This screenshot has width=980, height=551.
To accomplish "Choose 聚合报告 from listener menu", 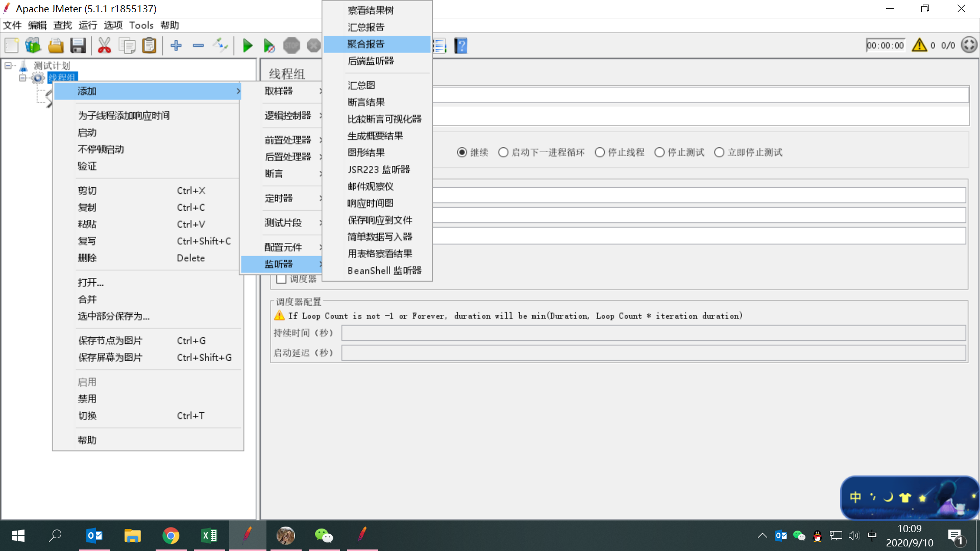I will tap(366, 44).
